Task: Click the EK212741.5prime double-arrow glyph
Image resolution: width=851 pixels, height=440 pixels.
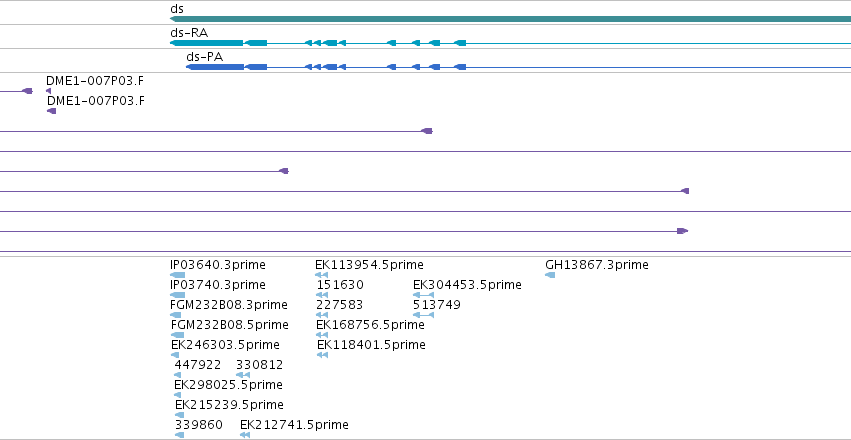Action: click(245, 435)
